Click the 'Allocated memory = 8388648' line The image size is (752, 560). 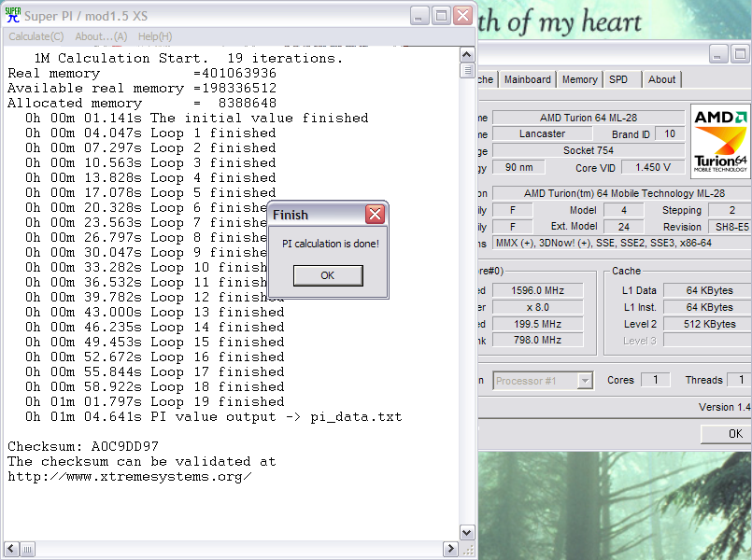pos(142,103)
